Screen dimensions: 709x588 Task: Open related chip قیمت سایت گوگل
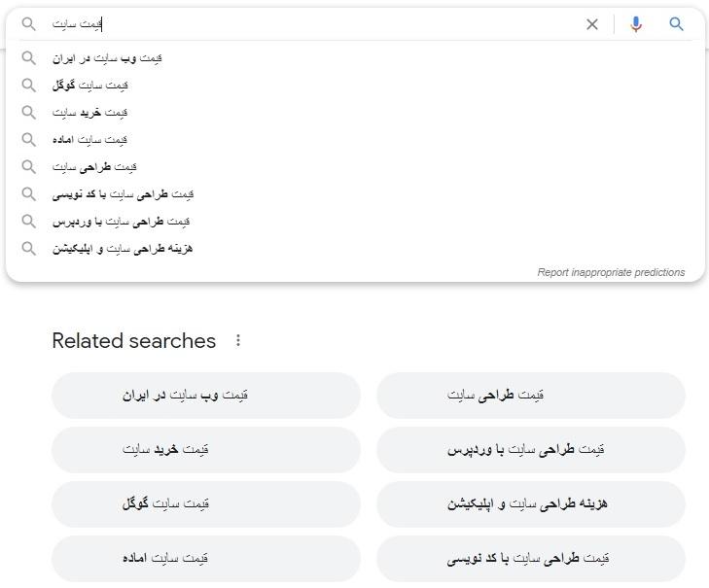click(206, 504)
